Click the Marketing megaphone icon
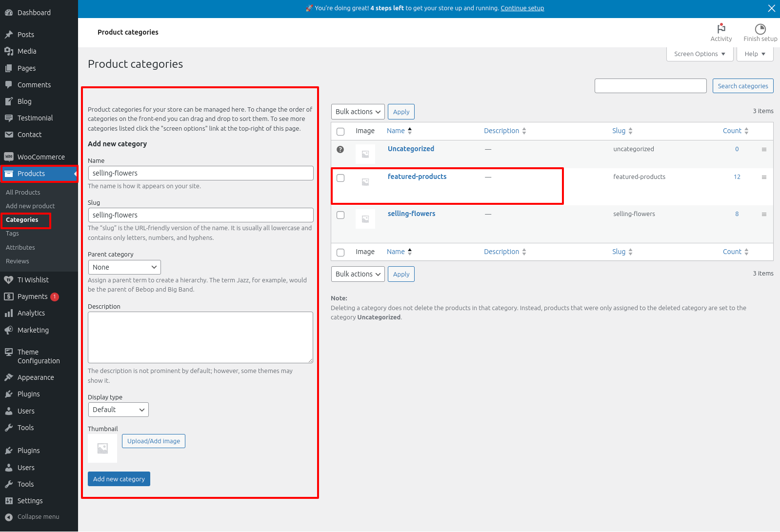This screenshot has width=780, height=532. 9,330
